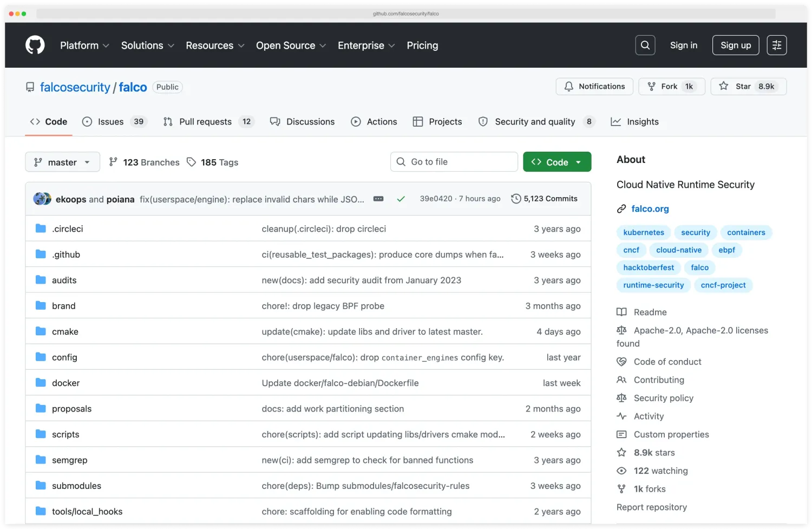Open the green Code dropdown button
Viewport: 812px width, 529px height.
[x=557, y=162]
